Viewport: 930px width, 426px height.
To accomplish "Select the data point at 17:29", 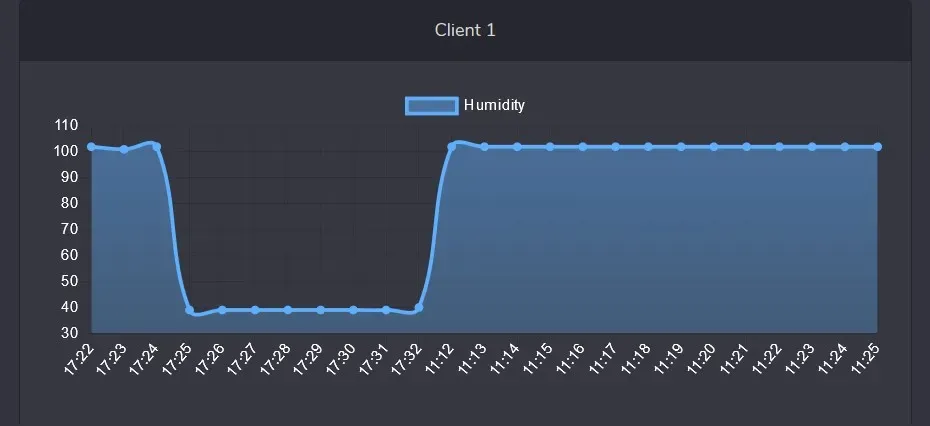I will 321,310.
